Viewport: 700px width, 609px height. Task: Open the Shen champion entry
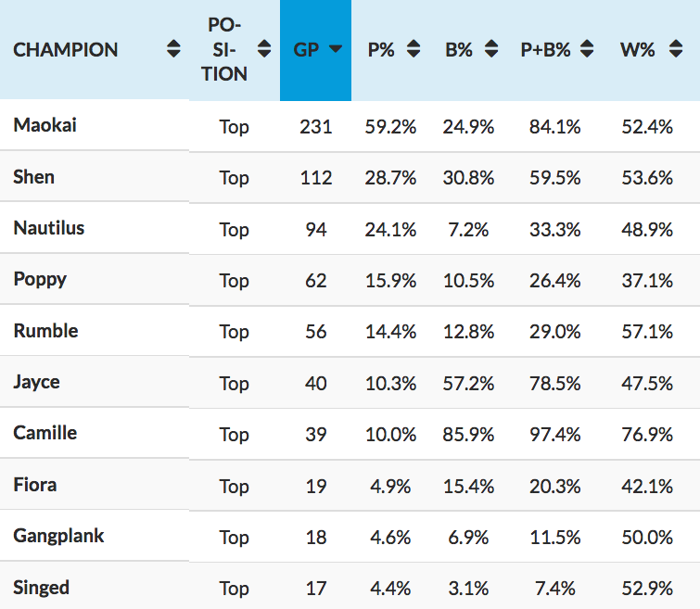coord(34,176)
